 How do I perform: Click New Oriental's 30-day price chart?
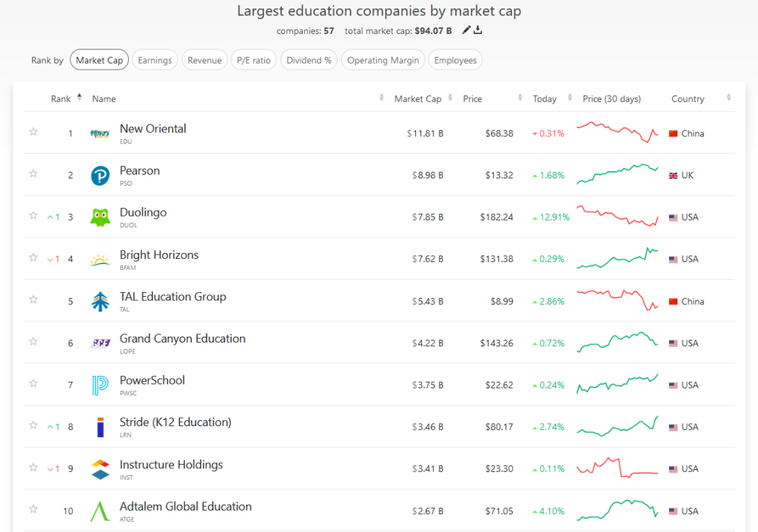coord(617,132)
